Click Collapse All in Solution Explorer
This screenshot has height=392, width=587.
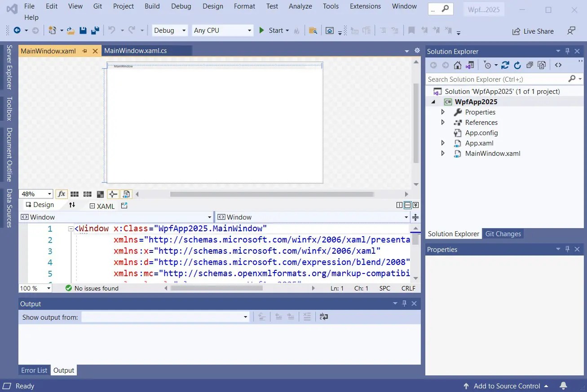point(530,65)
